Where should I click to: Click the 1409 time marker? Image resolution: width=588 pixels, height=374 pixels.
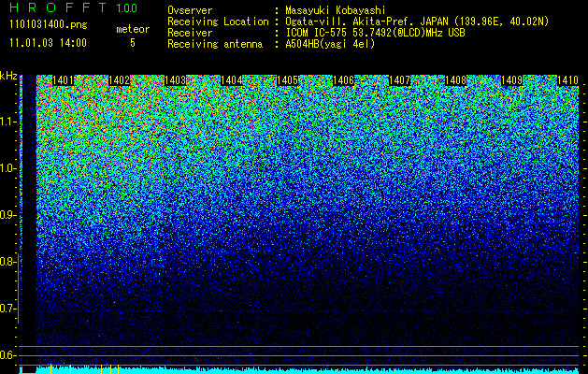pyautogui.click(x=512, y=80)
